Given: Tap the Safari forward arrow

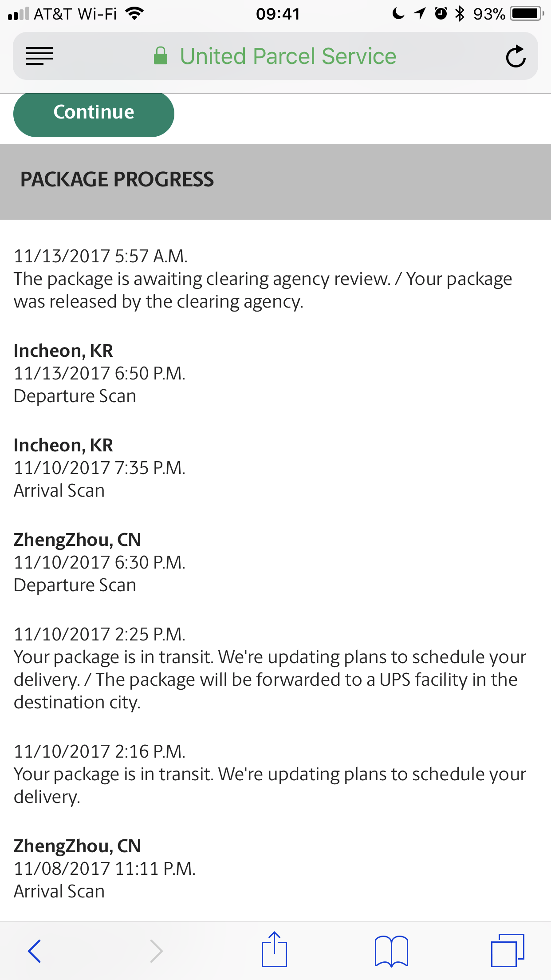Looking at the screenshot, I should click(156, 951).
